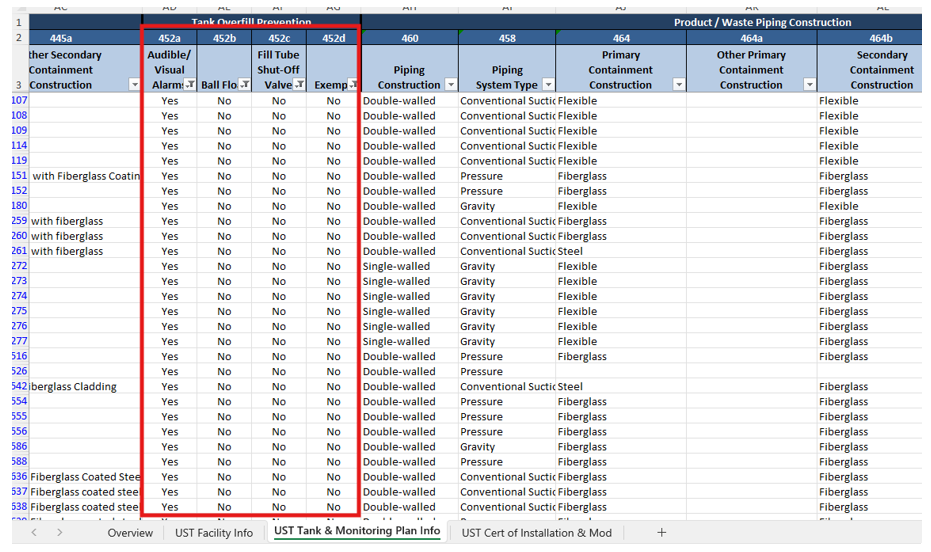
Task: Select header cell 452b
Action: 224,38
